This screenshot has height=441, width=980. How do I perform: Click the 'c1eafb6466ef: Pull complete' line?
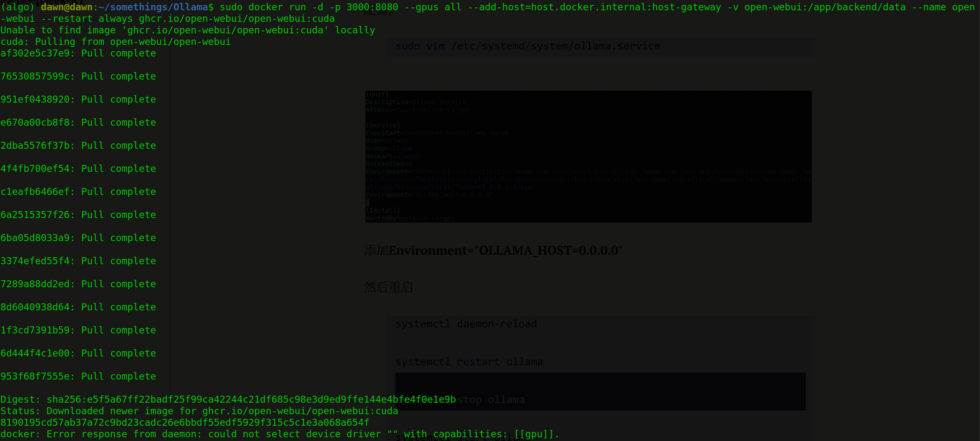(x=78, y=192)
